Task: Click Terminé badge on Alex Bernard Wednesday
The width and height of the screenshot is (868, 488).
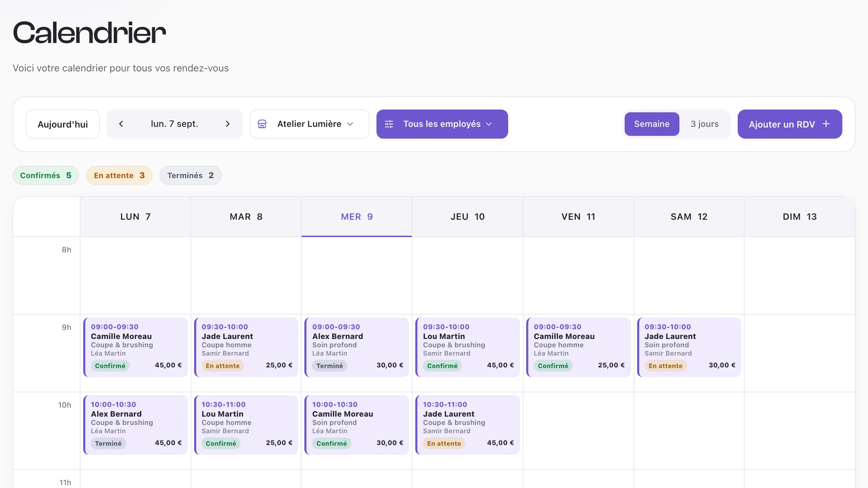Action: (329, 366)
